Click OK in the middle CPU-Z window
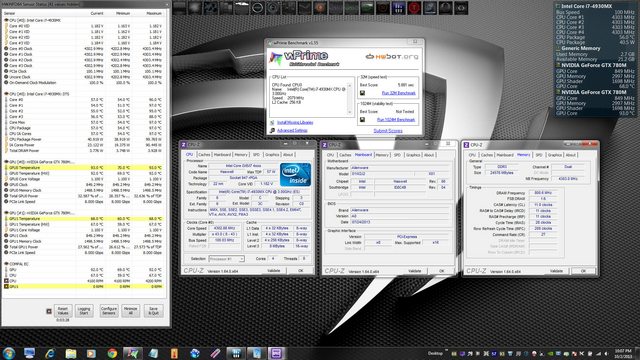 441,271
